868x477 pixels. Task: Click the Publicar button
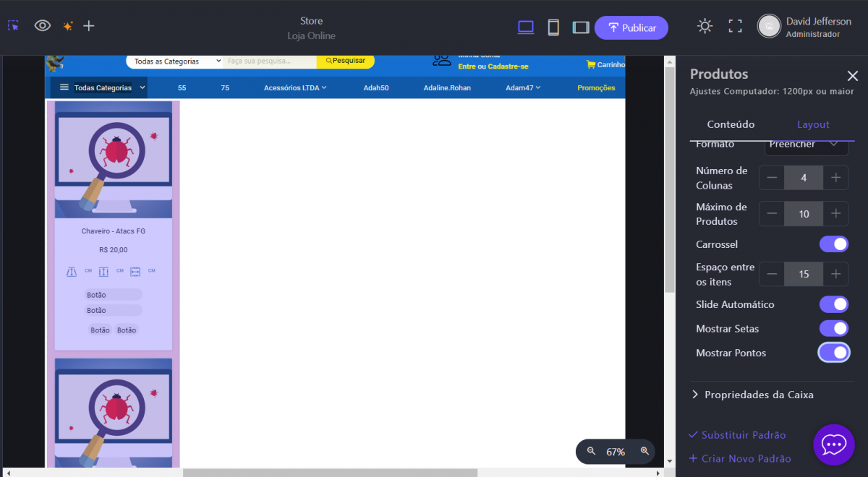(x=631, y=27)
